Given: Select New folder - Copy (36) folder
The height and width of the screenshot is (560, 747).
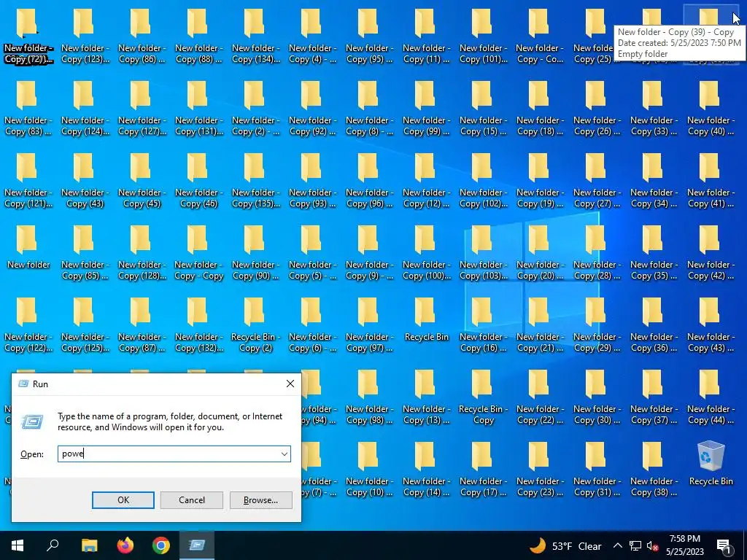Looking at the screenshot, I should click(x=654, y=325).
